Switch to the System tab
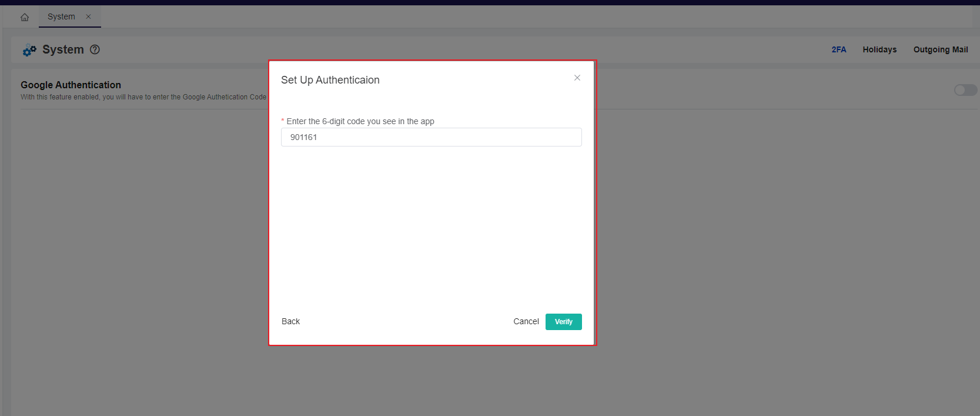The width and height of the screenshot is (980, 416). [61, 16]
